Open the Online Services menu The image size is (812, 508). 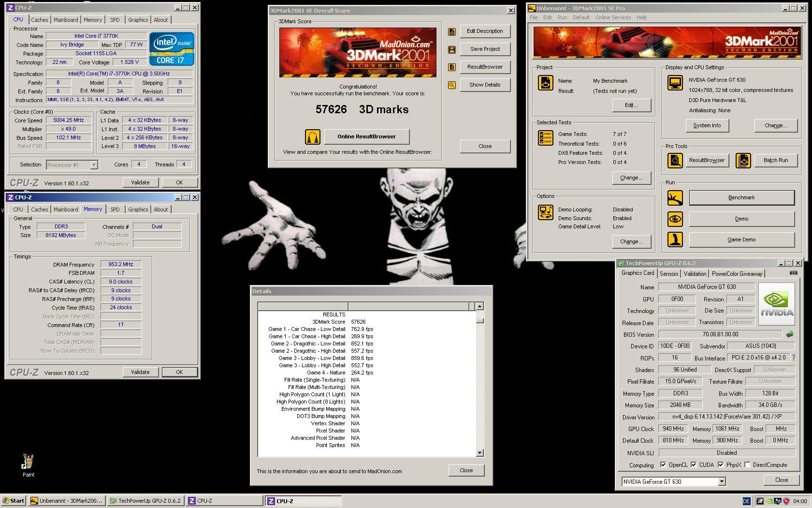pos(613,17)
